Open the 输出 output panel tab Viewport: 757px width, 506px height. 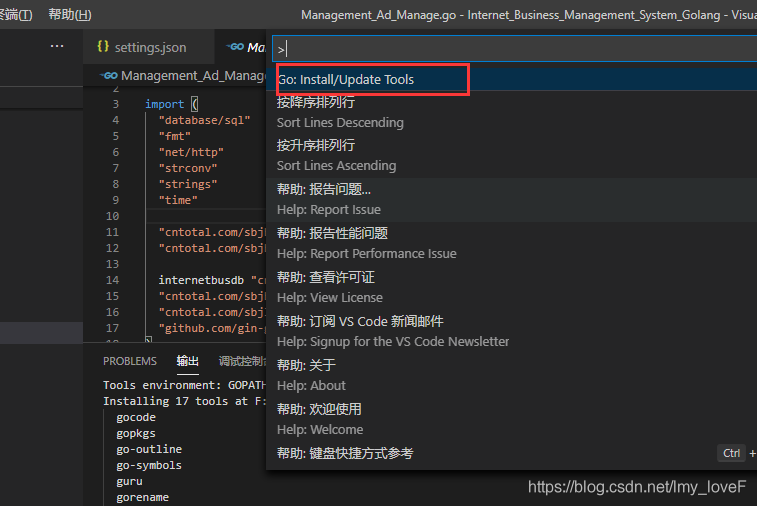[187, 361]
